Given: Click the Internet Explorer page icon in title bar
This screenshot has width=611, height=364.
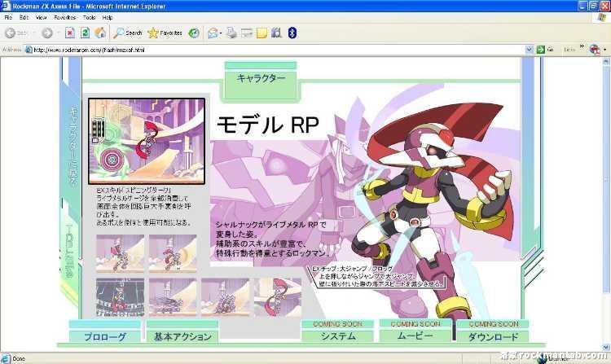Looking at the screenshot, I should [x=6, y=6].
